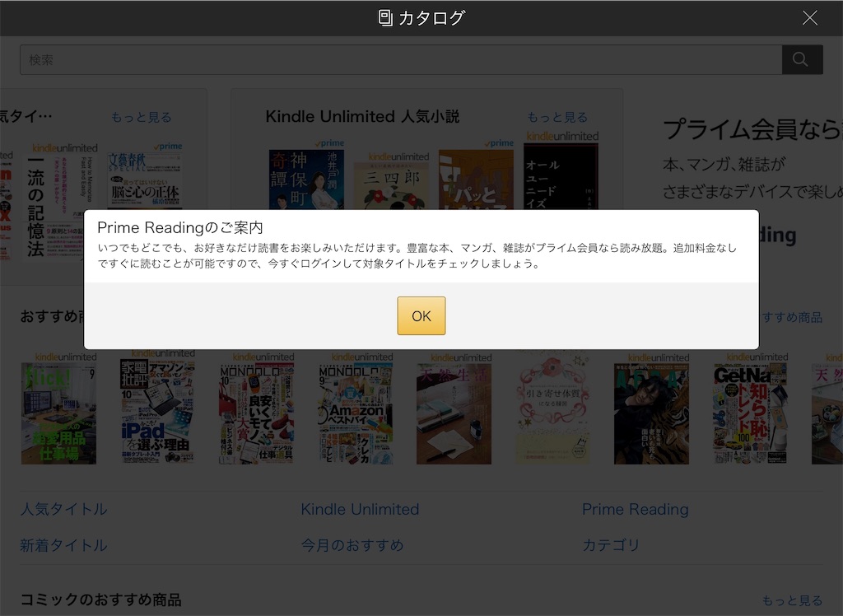This screenshot has width=843, height=616.
Task: Open the Prime Reading footer link
Action: click(x=635, y=510)
